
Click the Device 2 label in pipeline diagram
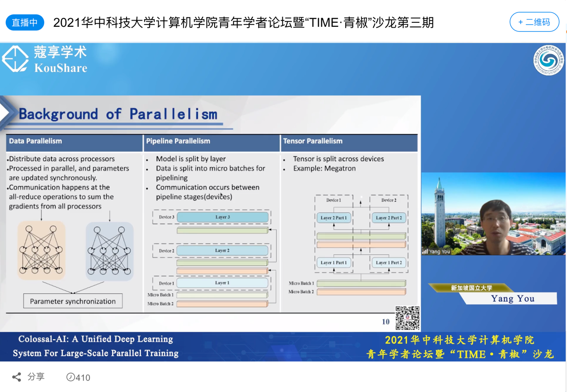[x=166, y=251]
